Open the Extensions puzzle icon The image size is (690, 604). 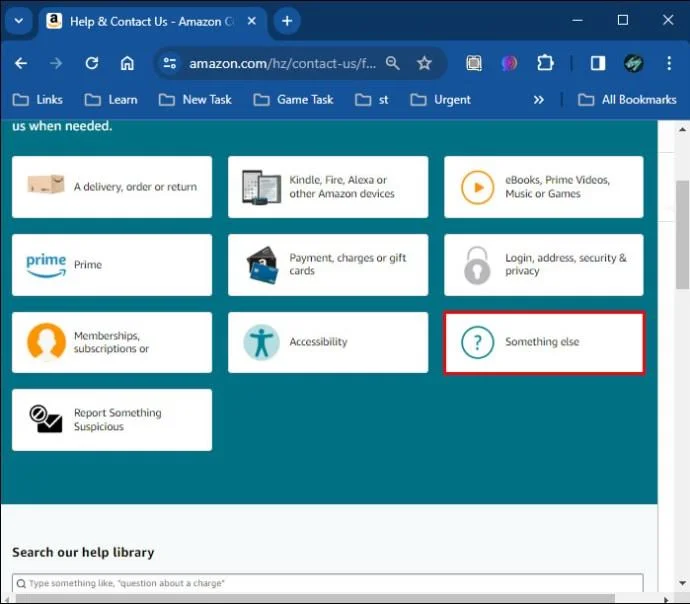545,63
